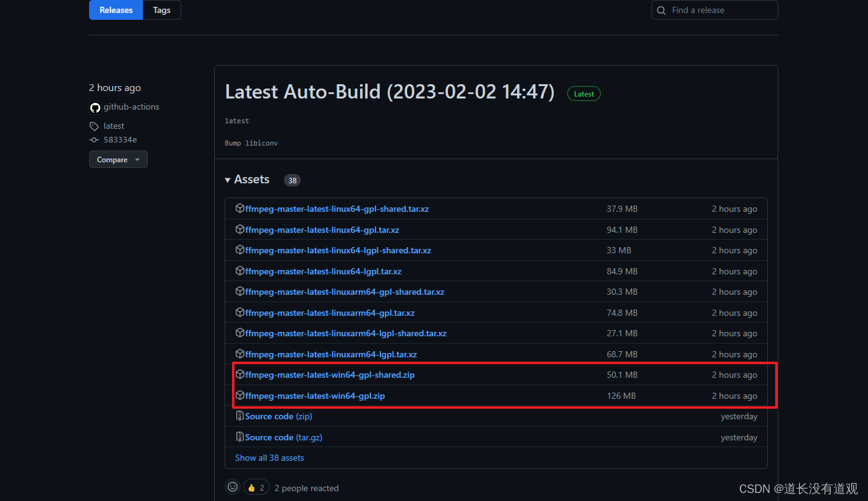The height and width of the screenshot is (501, 868).
Task: Open the Latest Auto-Build release title
Action: 390,92
